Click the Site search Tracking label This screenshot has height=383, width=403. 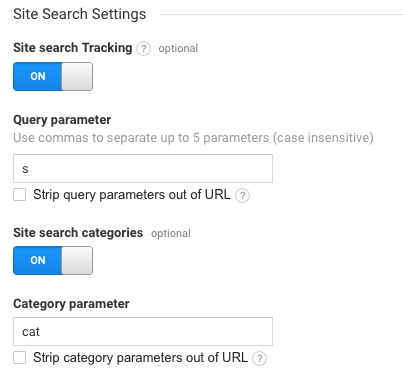point(73,48)
